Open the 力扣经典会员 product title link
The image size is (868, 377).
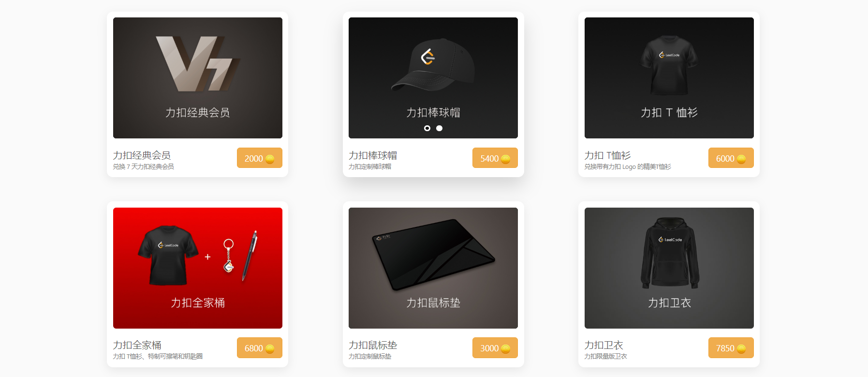click(x=142, y=155)
